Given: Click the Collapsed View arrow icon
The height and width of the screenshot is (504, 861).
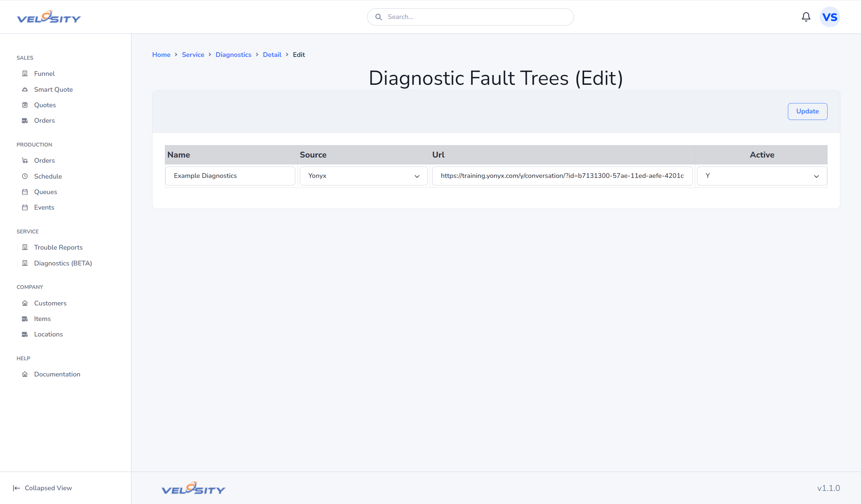Looking at the screenshot, I should click(17, 488).
